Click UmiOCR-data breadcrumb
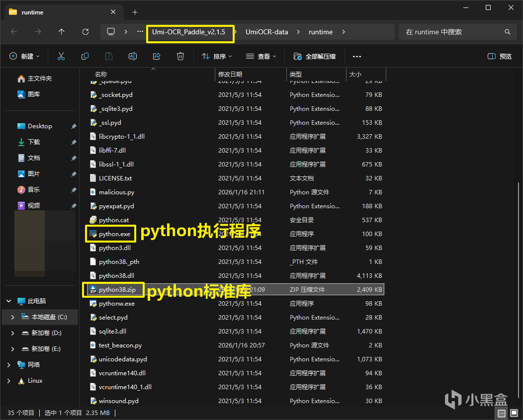Screen dimensions: 523x420 (267, 32)
